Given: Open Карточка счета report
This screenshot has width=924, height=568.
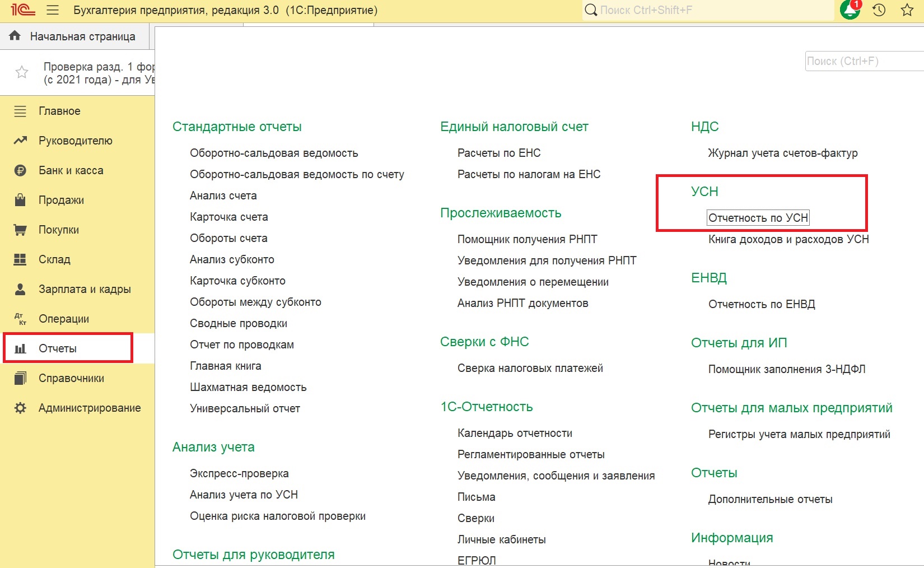Looking at the screenshot, I should click(229, 217).
